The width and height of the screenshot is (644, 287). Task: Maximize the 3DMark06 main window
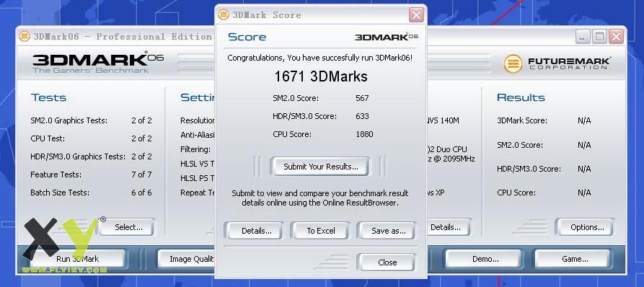tap(599, 37)
